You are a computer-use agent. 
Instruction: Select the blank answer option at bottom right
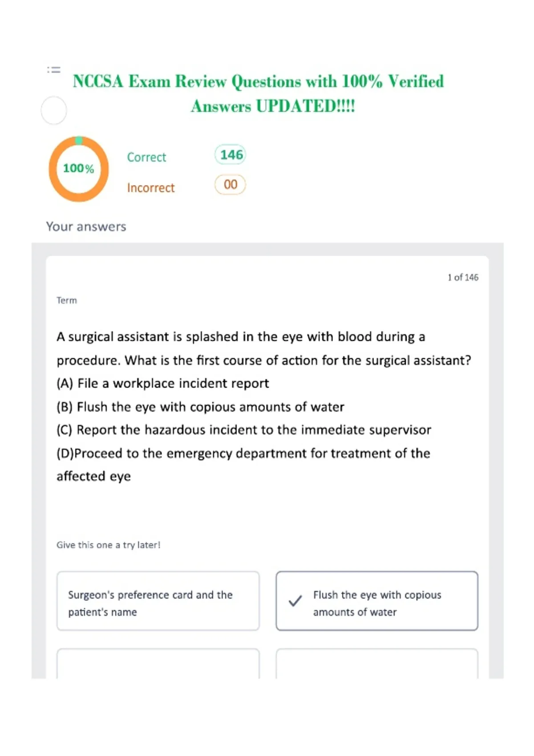377,664
